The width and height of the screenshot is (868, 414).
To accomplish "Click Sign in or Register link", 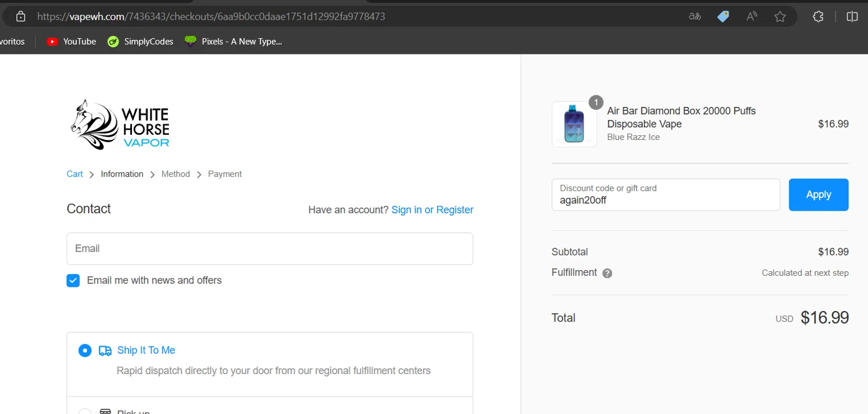I will (x=432, y=210).
